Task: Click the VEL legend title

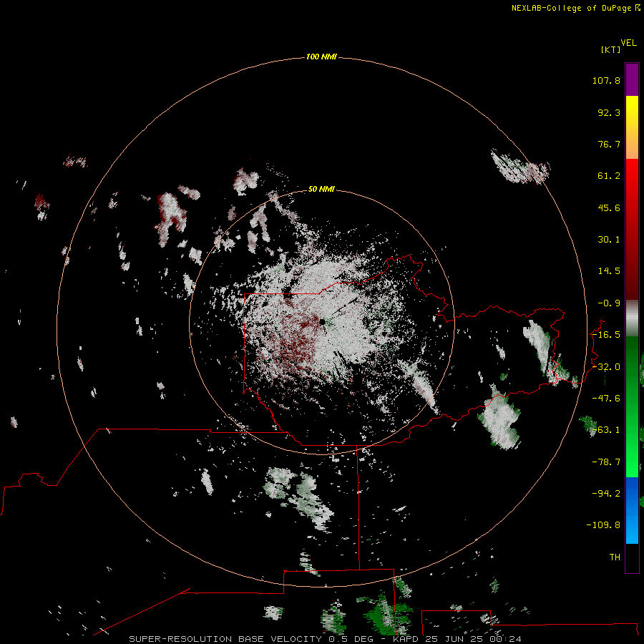Action: (628, 43)
